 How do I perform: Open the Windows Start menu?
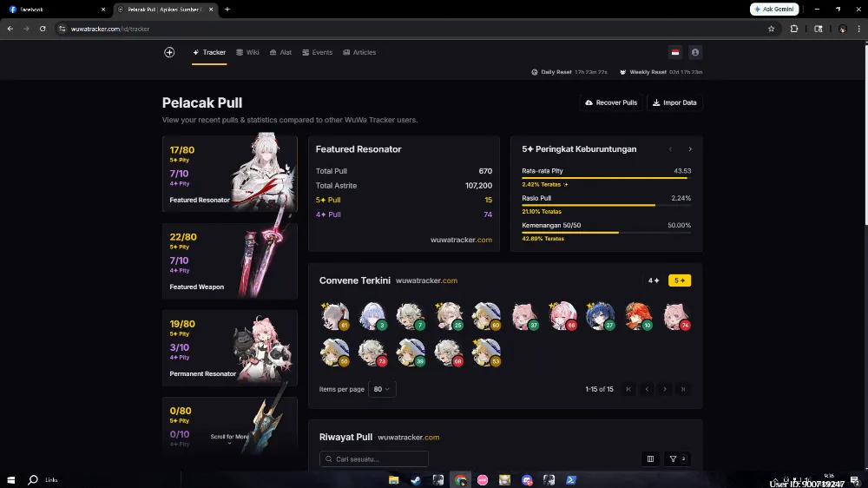click(11, 479)
